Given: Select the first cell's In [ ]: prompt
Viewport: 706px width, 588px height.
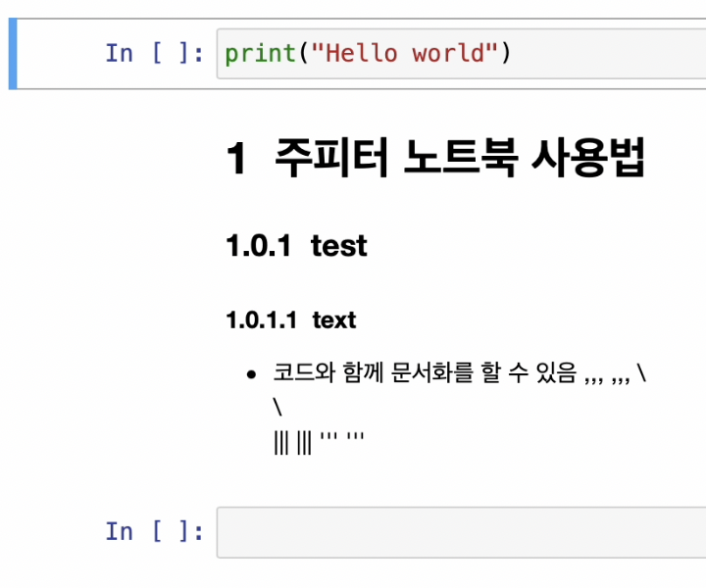Looking at the screenshot, I should point(155,54).
